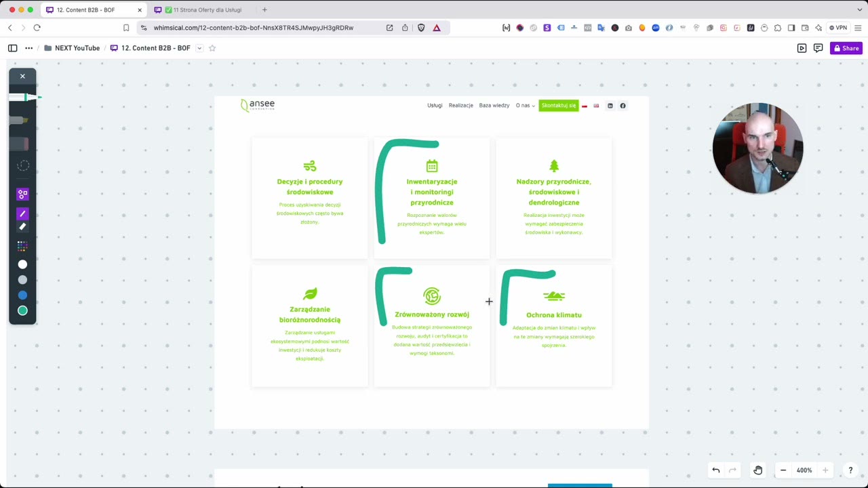Toggle the left sidebar panel
This screenshot has width=868, height=488.
(12, 48)
